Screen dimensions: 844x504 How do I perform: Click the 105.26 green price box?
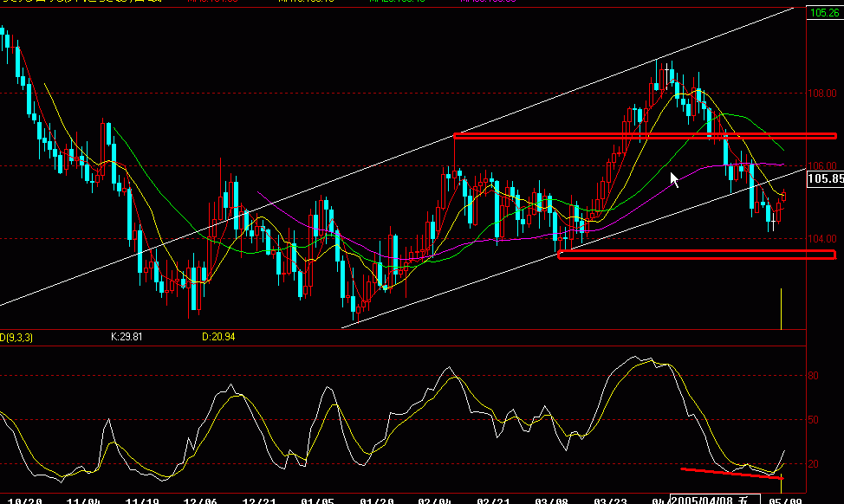pos(825,12)
